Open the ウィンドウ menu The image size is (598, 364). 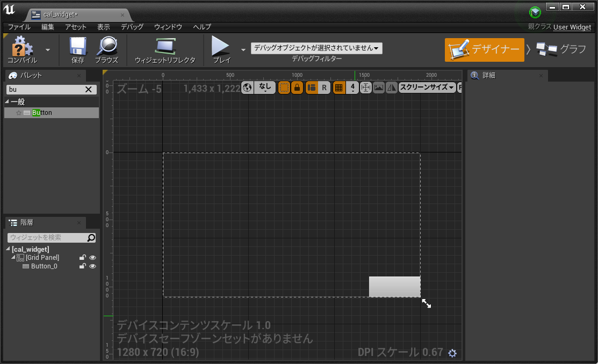(168, 27)
